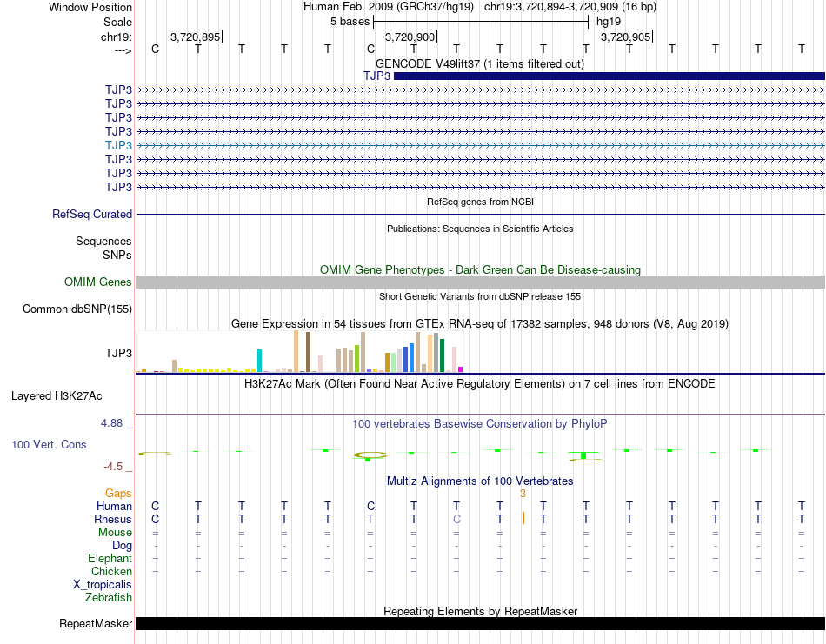Click the dark brown bar in GTEx chart
The width and height of the screenshot is (826, 644).
tap(308, 352)
